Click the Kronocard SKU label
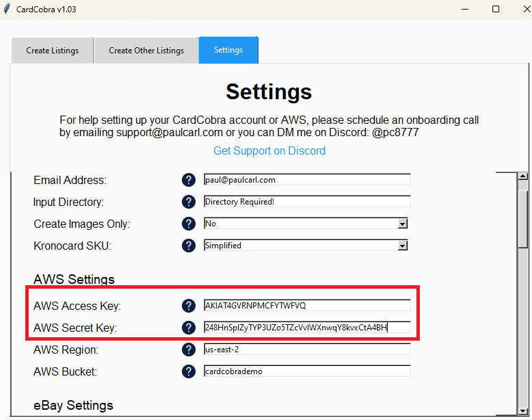The height and width of the screenshot is (420, 532). point(72,246)
